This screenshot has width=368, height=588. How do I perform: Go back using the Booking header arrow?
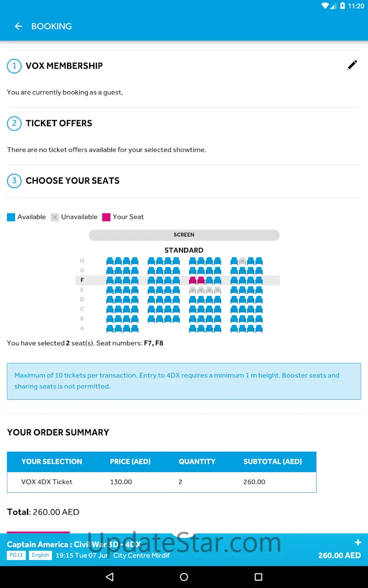[18, 26]
